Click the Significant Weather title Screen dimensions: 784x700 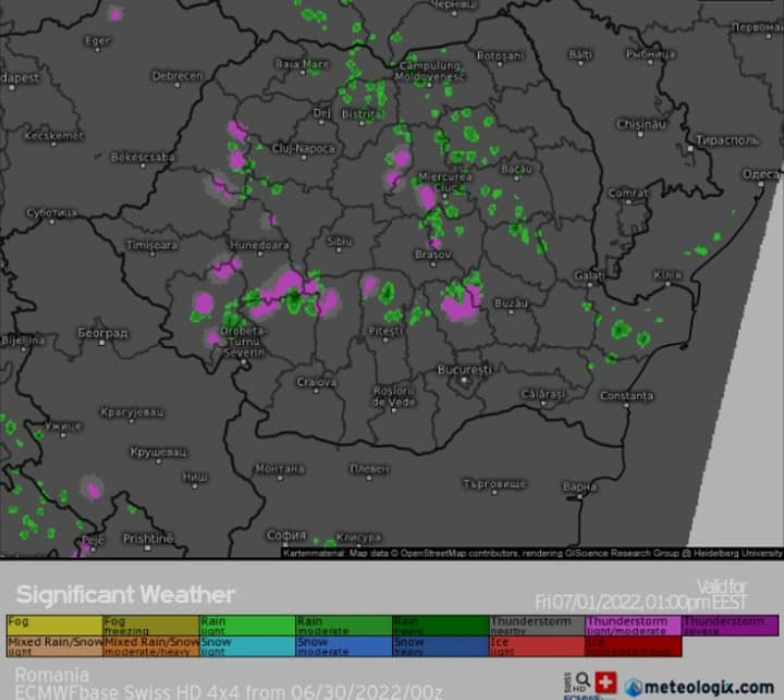pyautogui.click(x=125, y=594)
